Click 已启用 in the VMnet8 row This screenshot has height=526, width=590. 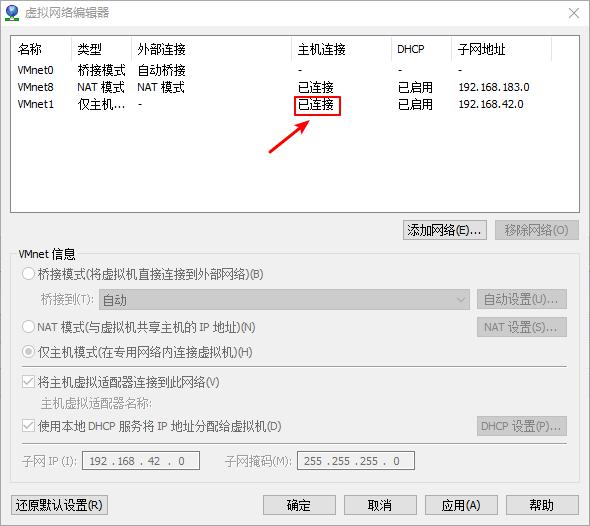415,87
